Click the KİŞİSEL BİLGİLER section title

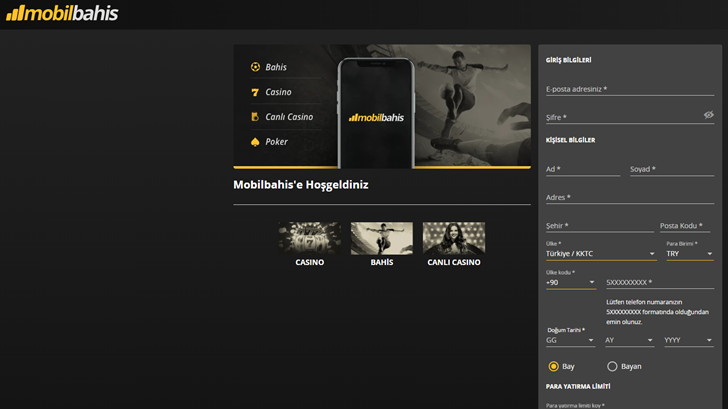pos(571,140)
